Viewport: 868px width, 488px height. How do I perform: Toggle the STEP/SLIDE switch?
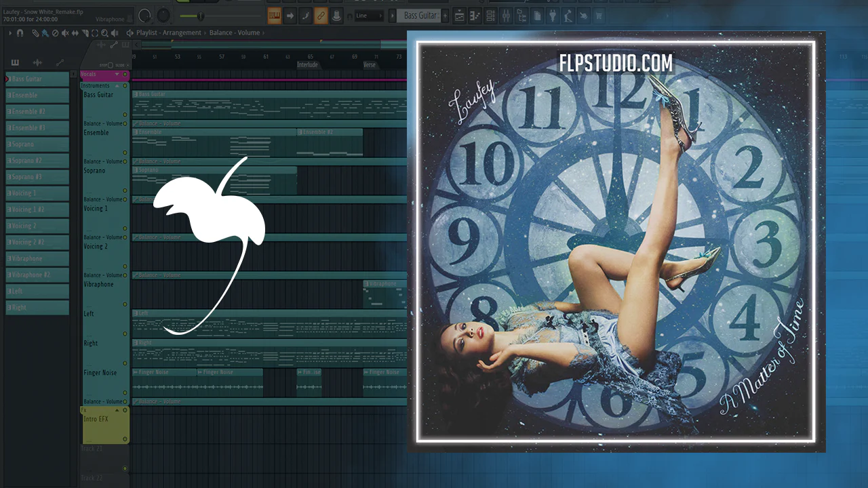(x=111, y=65)
